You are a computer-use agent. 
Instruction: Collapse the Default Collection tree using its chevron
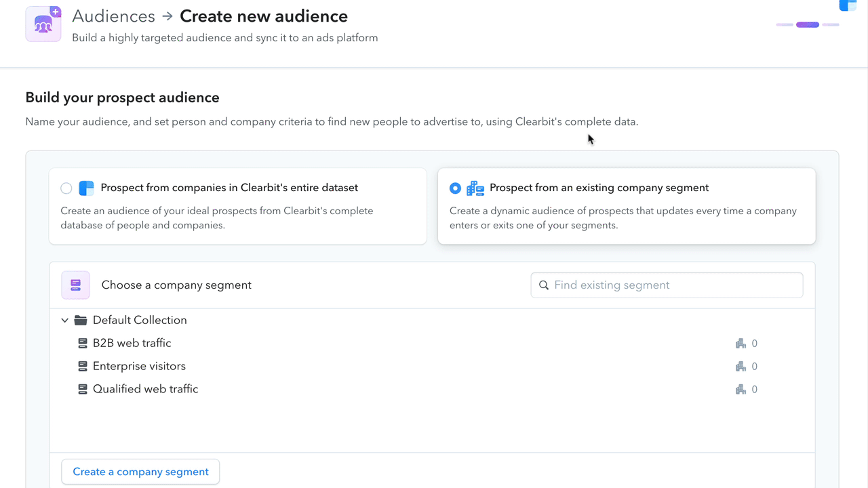tap(64, 319)
